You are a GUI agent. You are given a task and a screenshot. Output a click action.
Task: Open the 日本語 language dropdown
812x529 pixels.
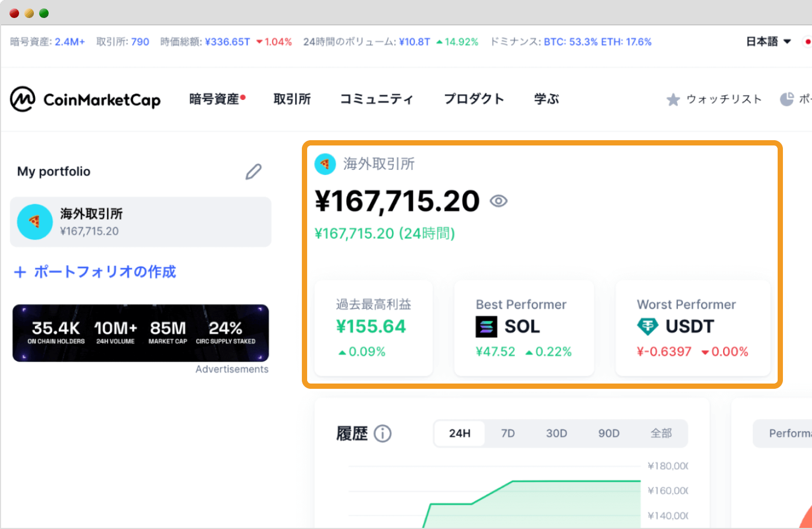click(x=768, y=41)
